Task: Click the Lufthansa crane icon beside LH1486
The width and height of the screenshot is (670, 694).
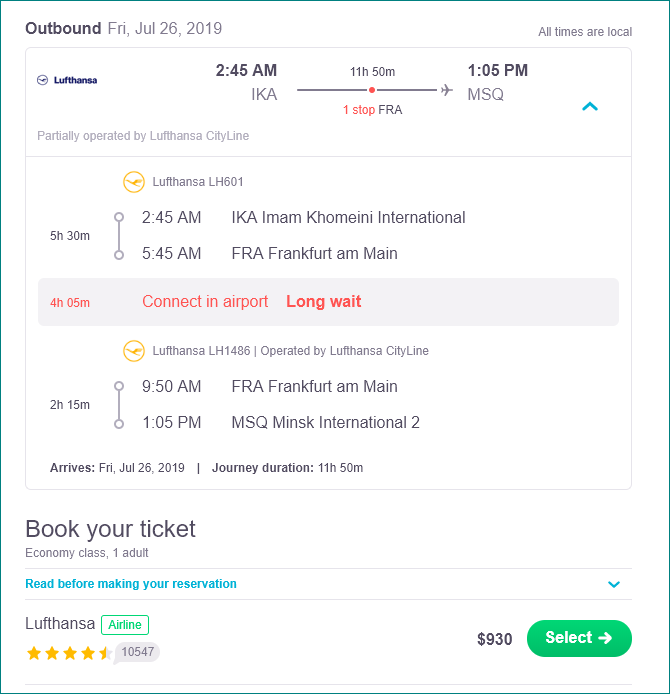Action: click(134, 351)
